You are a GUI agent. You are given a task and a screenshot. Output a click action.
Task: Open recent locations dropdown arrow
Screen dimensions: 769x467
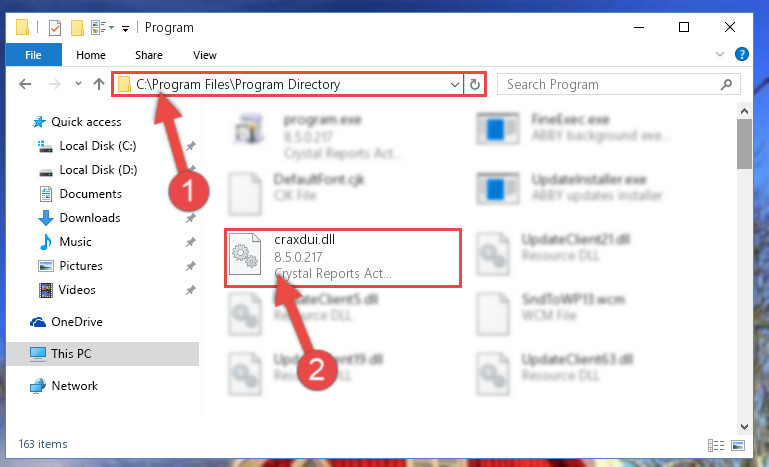coord(78,84)
